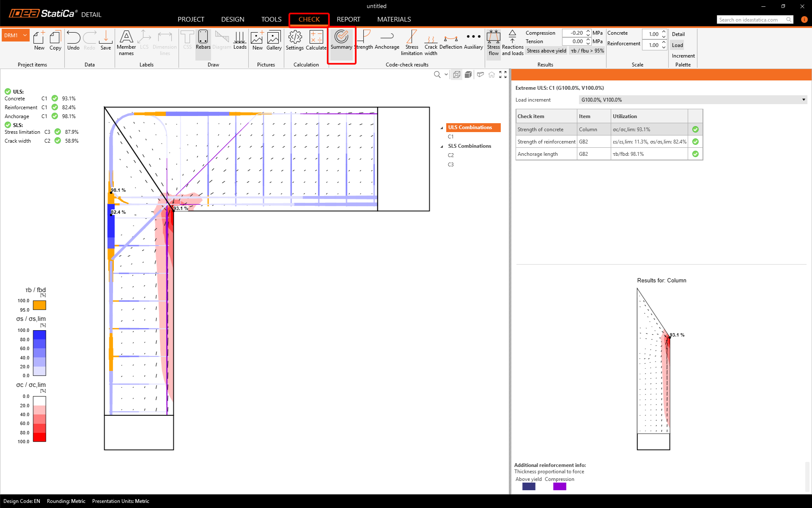Select the Detail palette option
Screen dimensions: 812x508
click(678, 34)
